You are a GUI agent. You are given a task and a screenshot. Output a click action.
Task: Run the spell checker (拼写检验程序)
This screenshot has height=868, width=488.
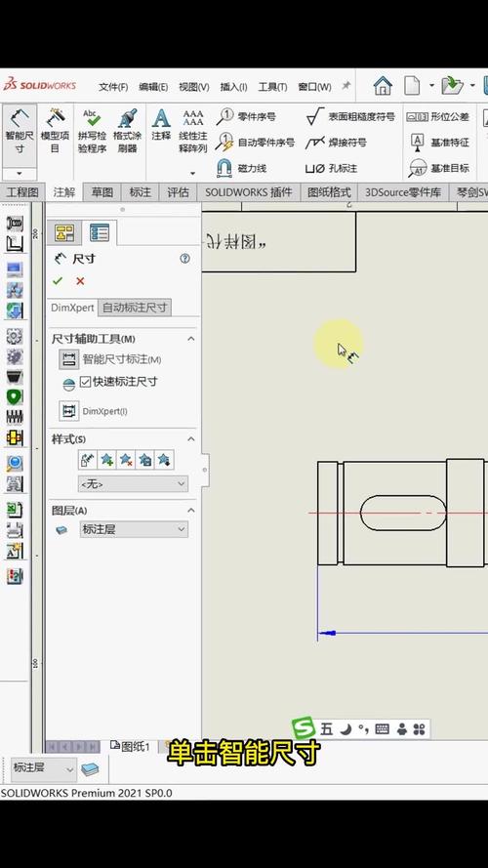(x=92, y=131)
